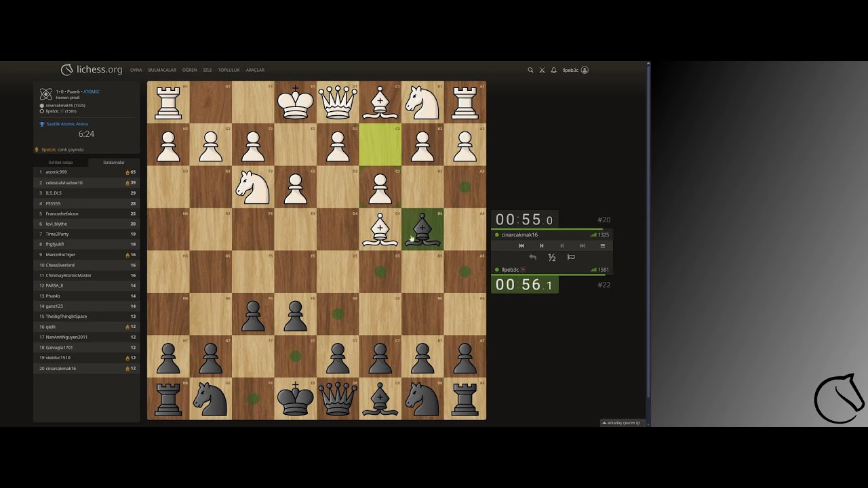
Task: Select celestialshadow10 in the standings
Action: [86, 182]
